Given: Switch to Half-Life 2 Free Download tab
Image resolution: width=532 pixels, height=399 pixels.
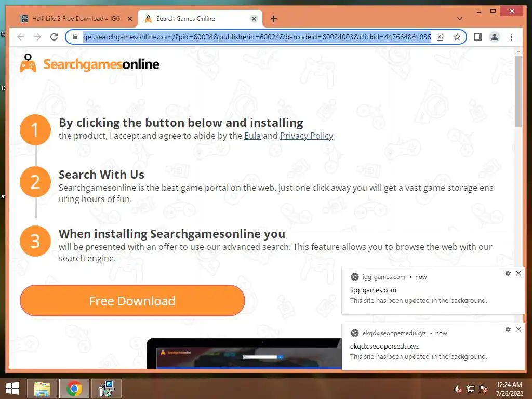Looking at the screenshot, I should (76, 19).
